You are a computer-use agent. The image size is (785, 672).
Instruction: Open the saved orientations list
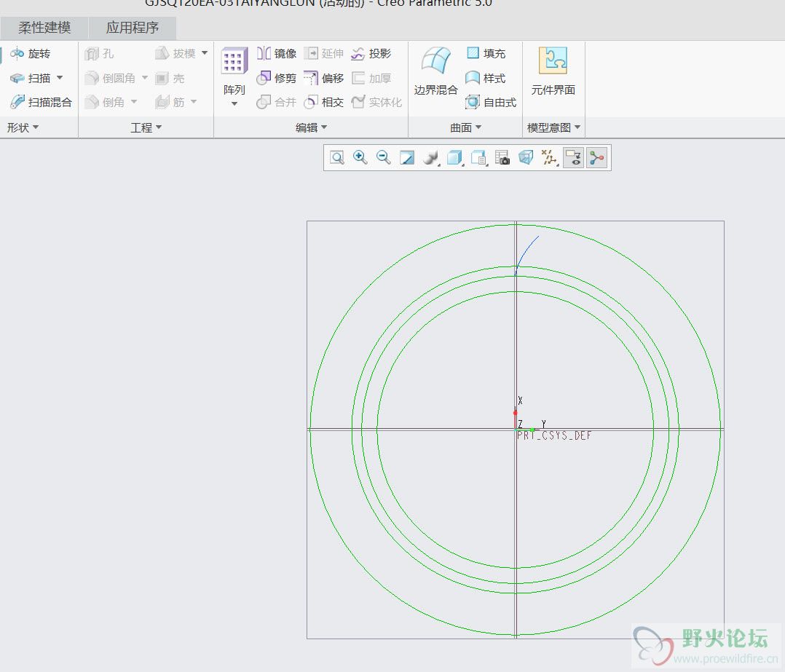[x=478, y=157]
